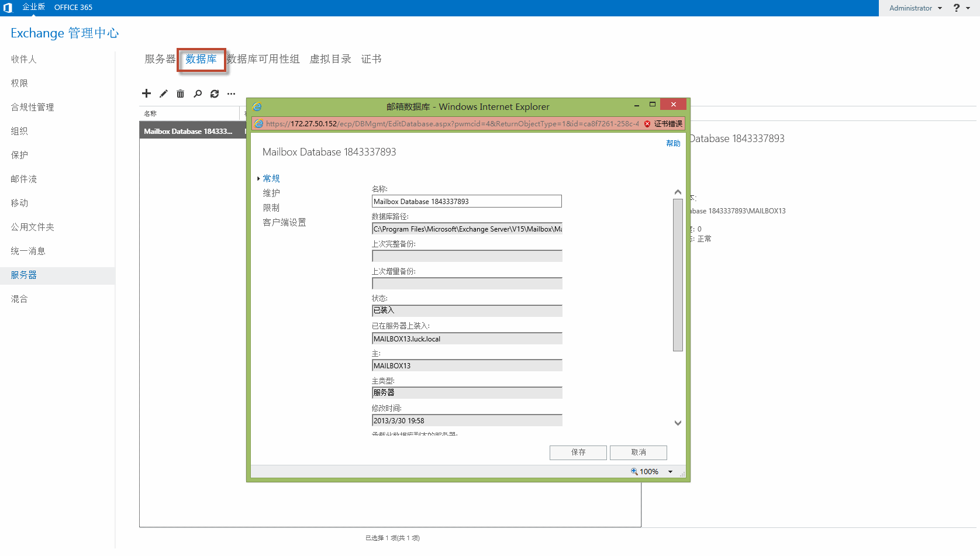Click the scroll down arrow in dialog
980x556 pixels.
pyautogui.click(x=678, y=423)
